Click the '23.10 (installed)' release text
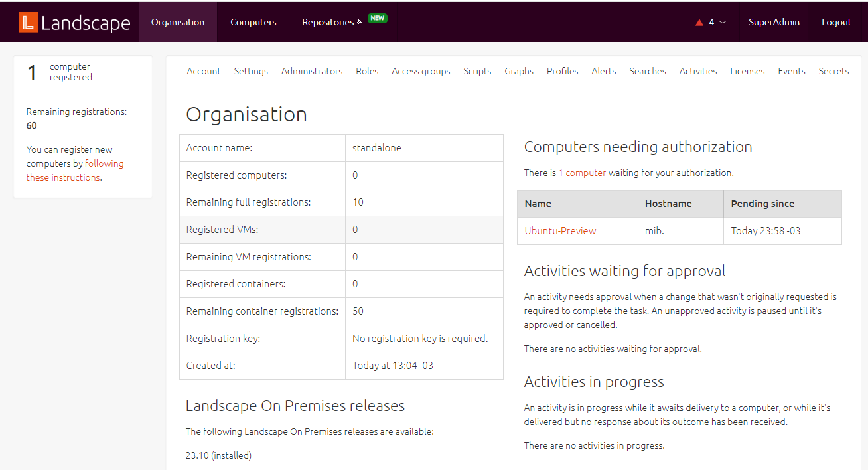This screenshot has width=868, height=470. [218, 455]
